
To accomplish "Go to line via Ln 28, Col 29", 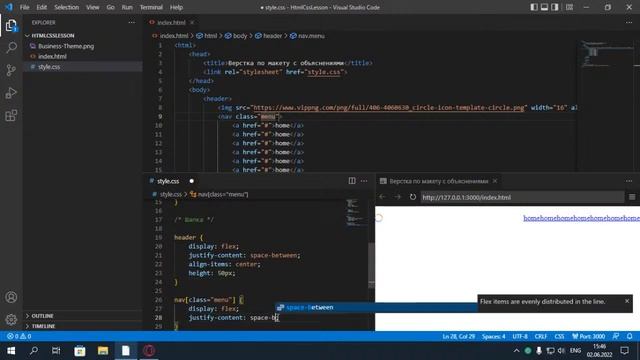I will point(458,336).
